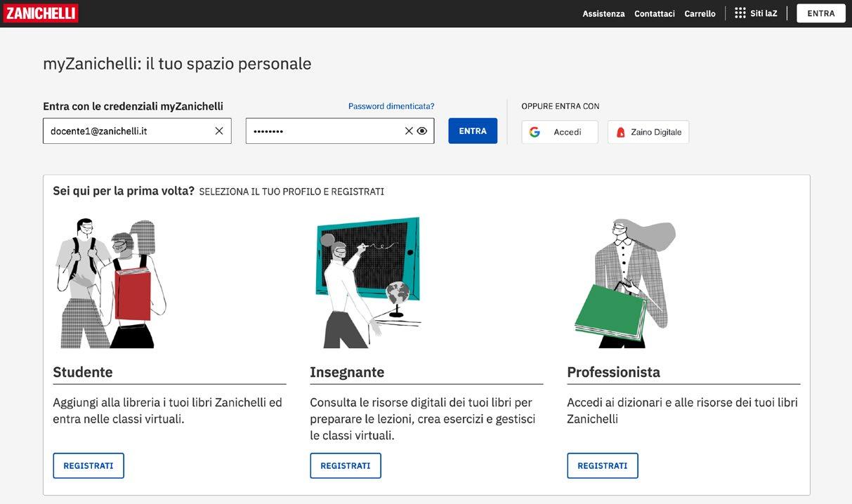Clear the email field with X icon

pyautogui.click(x=219, y=131)
